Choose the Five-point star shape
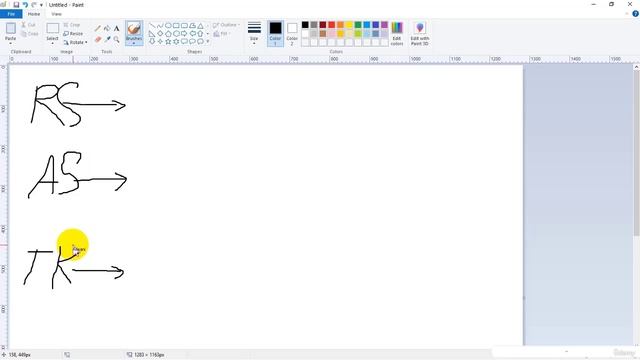The width and height of the screenshot is (640, 360). (x=168, y=41)
